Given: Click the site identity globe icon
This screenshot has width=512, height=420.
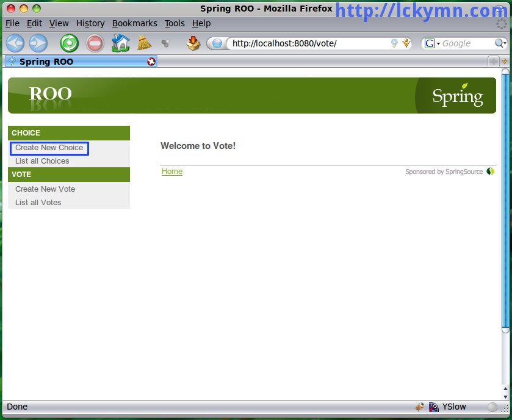Looking at the screenshot, I should [x=217, y=43].
